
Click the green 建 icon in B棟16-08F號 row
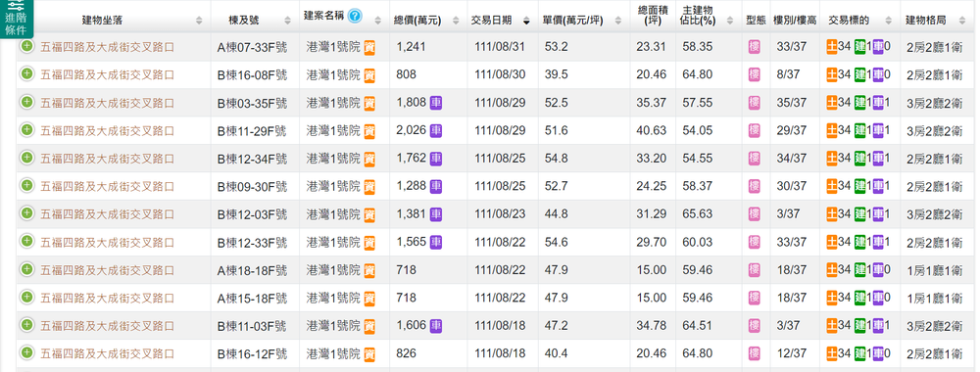tap(860, 75)
